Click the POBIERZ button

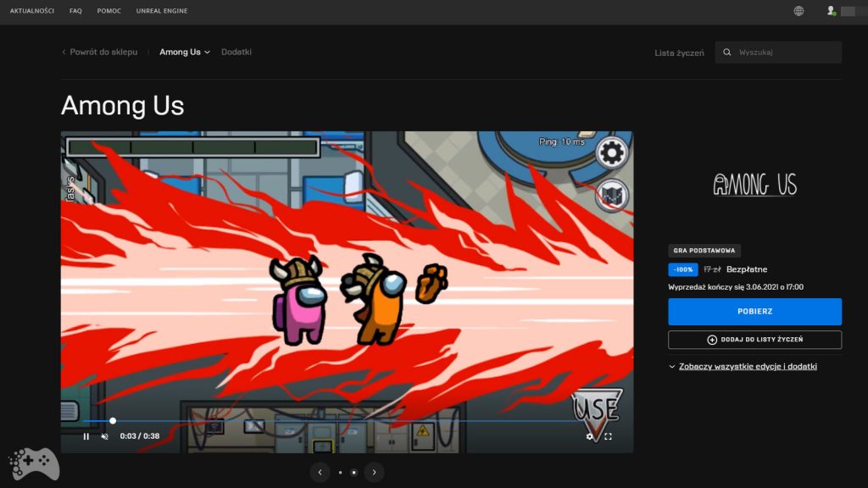tap(754, 312)
